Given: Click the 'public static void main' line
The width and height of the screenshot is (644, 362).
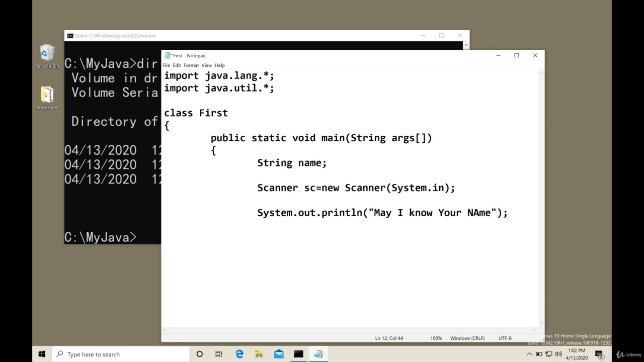Looking at the screenshot, I should pyautogui.click(x=321, y=138).
